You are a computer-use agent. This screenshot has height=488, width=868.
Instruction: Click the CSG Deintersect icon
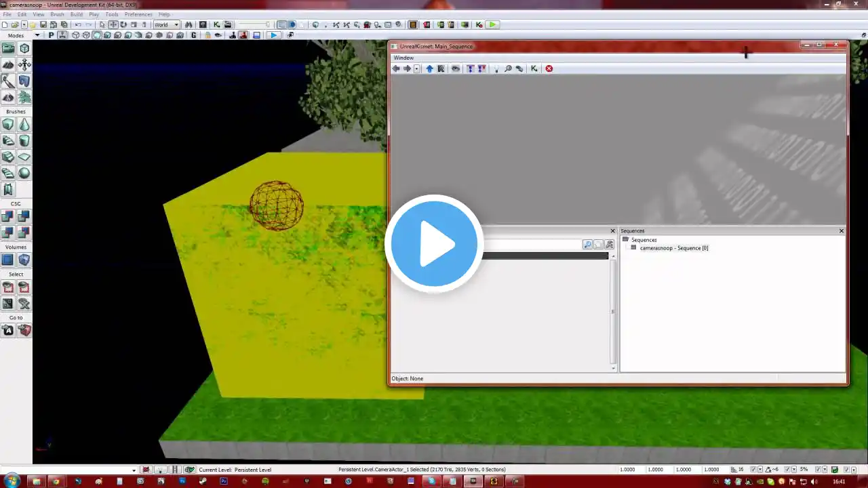24,233
